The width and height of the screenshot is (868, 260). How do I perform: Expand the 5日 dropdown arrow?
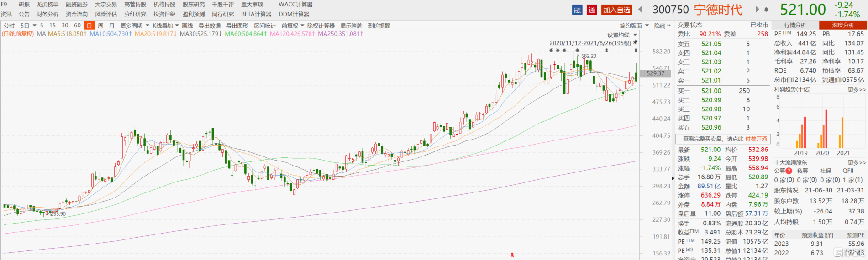pos(34,26)
